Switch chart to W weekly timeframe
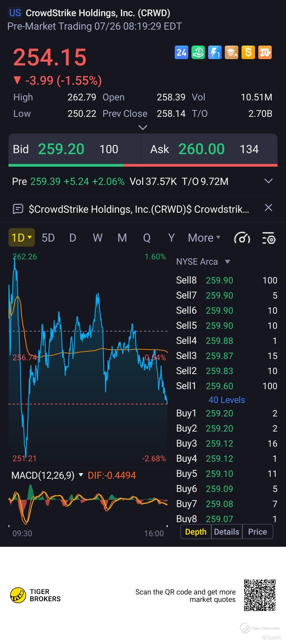The width and height of the screenshot is (286, 644). (x=97, y=238)
